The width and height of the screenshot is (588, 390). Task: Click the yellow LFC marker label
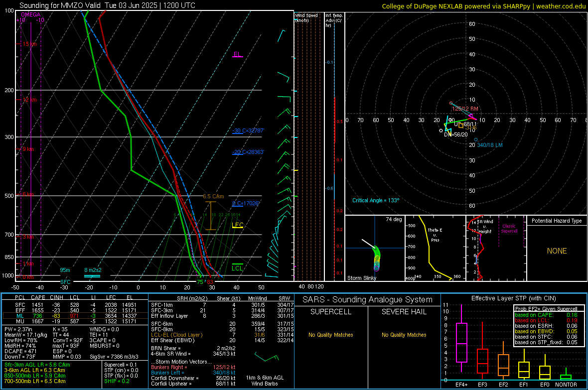pos(238,225)
